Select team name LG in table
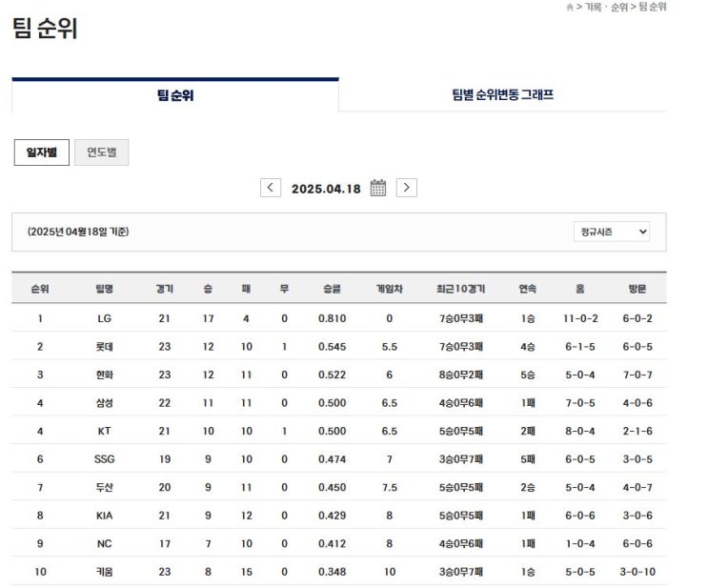Screen dimensions: 708x588 click(x=104, y=318)
